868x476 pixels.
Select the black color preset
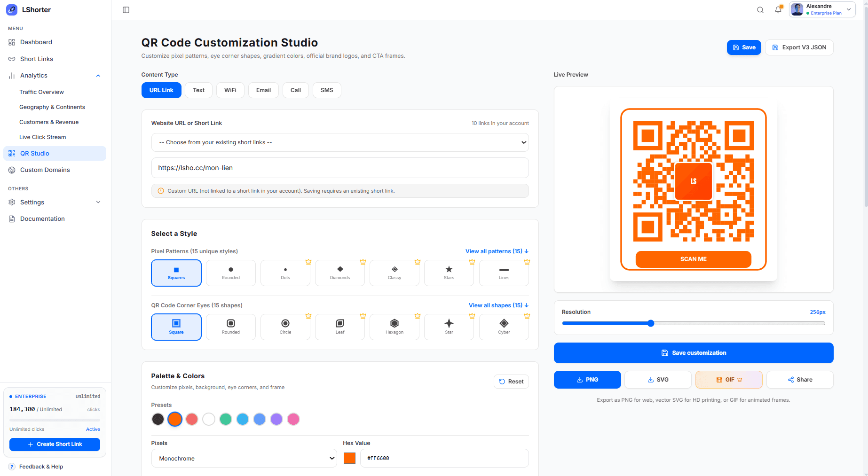coord(158,419)
